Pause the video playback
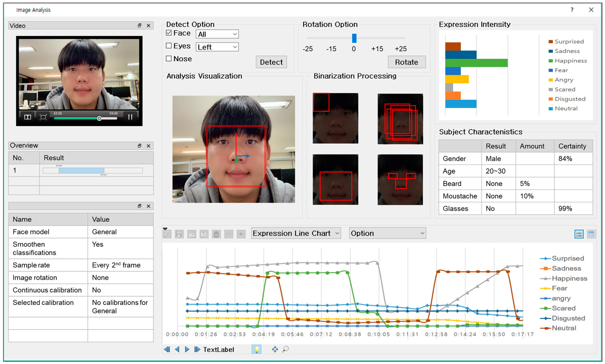This screenshot has width=605, height=364. pos(130,117)
